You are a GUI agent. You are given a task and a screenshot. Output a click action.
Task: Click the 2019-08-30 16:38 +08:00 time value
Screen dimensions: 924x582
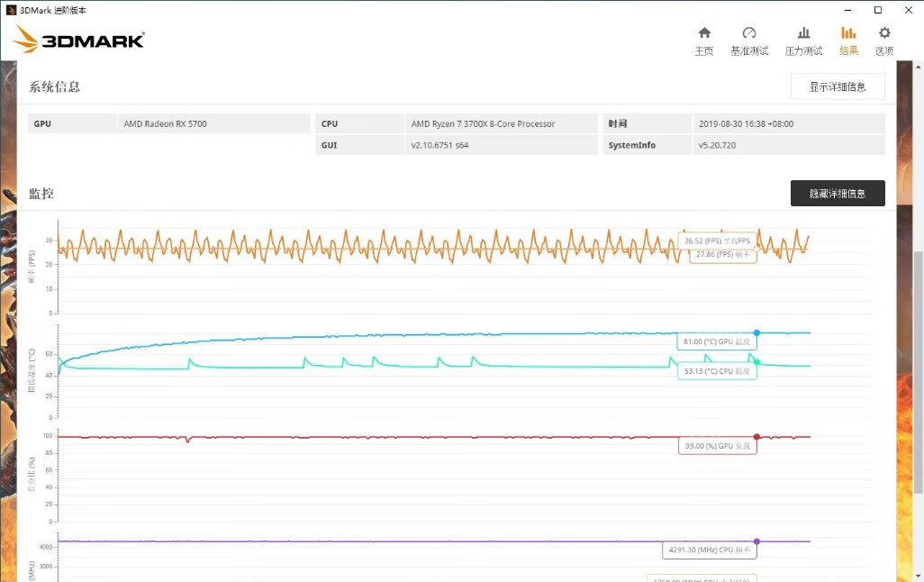coord(746,123)
